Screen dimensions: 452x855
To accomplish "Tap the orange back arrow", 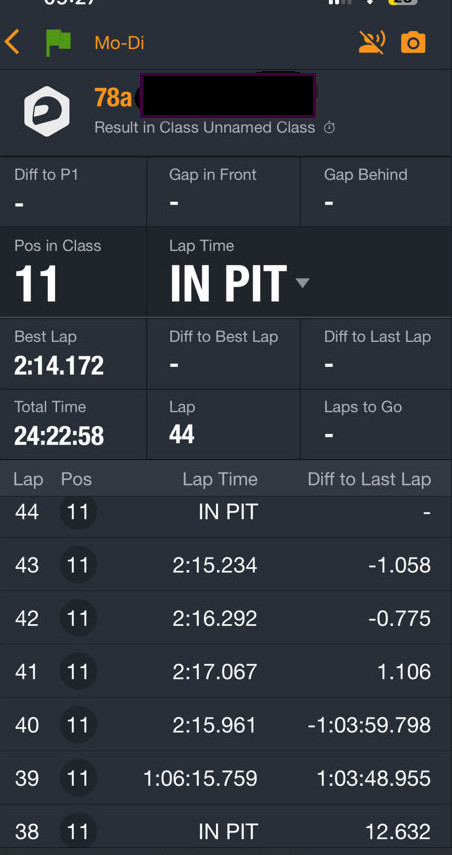I will coord(12,43).
